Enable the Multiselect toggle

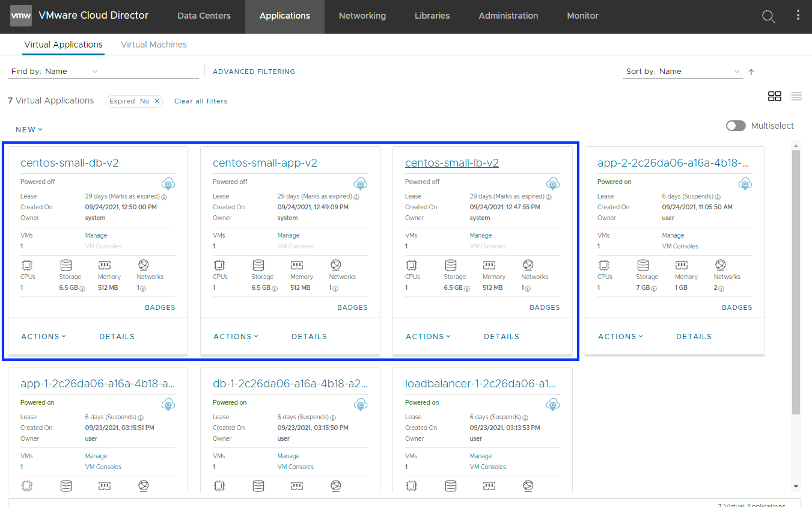(x=736, y=126)
